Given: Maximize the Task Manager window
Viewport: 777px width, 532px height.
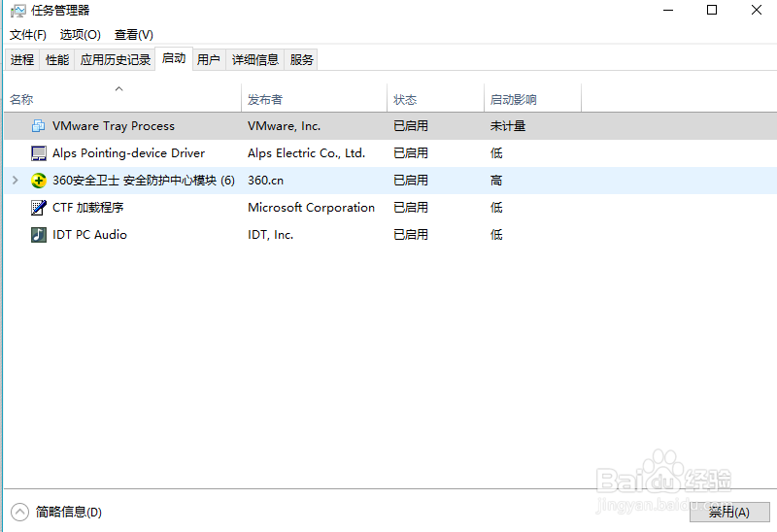Looking at the screenshot, I should click(712, 10).
